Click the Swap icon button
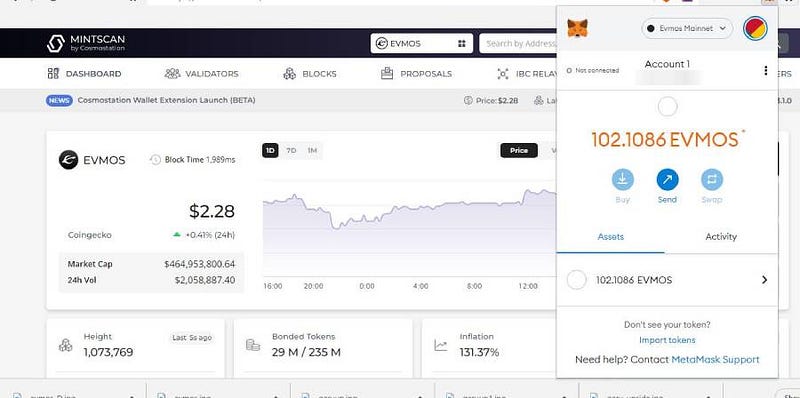Viewport: 800px width, 398px height. pos(712,180)
